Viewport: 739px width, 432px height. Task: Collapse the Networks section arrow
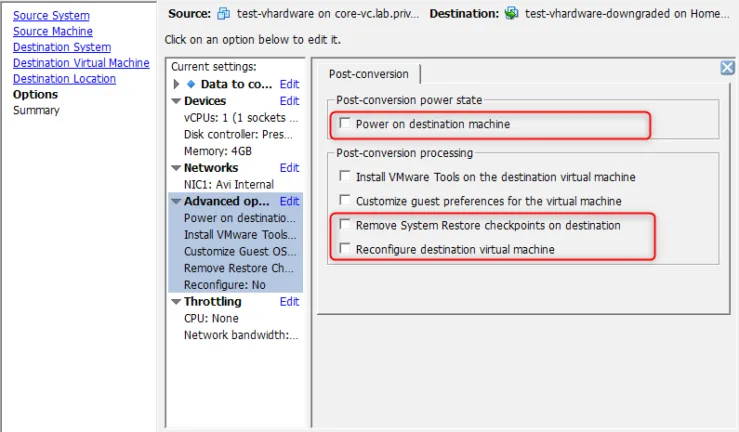pos(176,168)
